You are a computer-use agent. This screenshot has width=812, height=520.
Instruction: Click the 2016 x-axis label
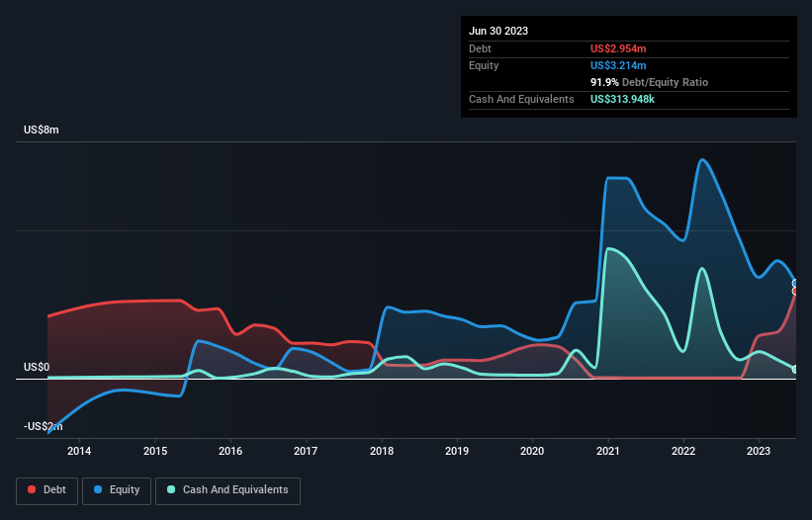tap(230, 451)
